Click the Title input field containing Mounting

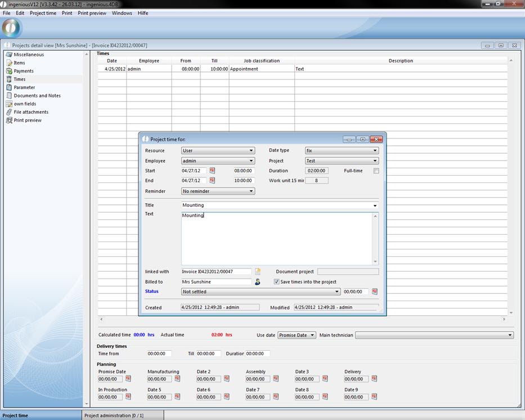click(x=276, y=205)
